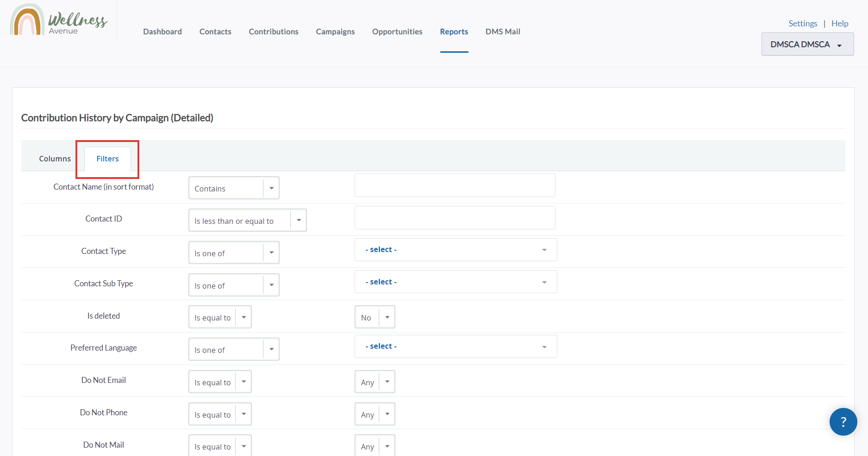Click the 'Contact ID' filter label
This screenshot has width=868, height=456.
coord(104,219)
